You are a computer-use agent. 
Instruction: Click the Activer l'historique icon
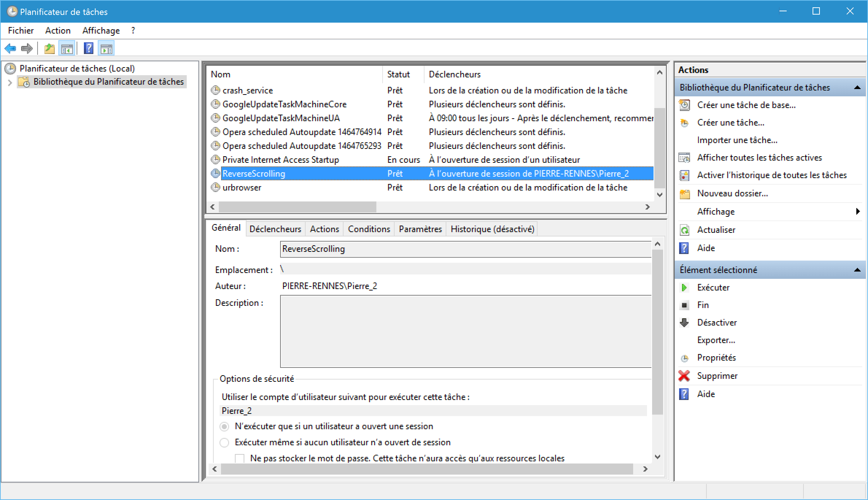pyautogui.click(x=685, y=175)
